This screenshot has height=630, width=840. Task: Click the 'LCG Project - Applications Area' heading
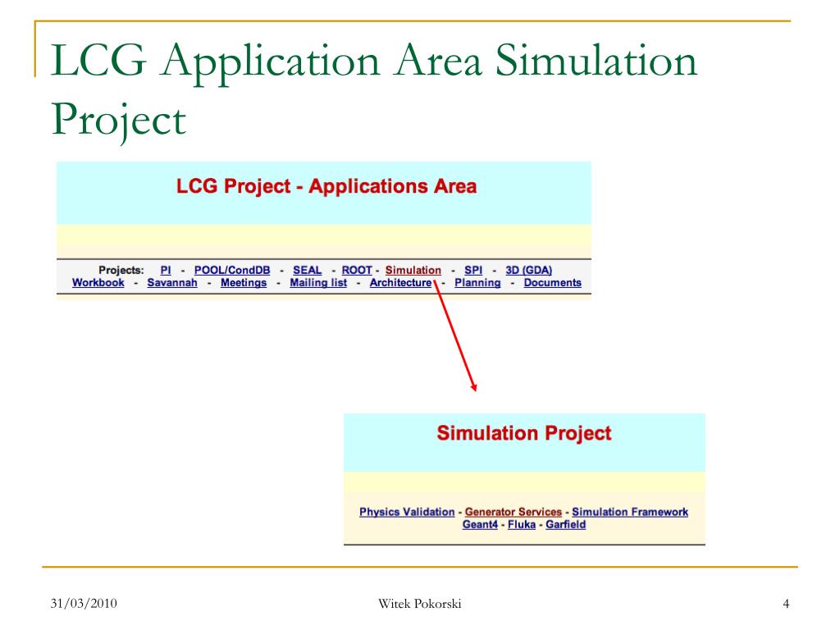326,186
